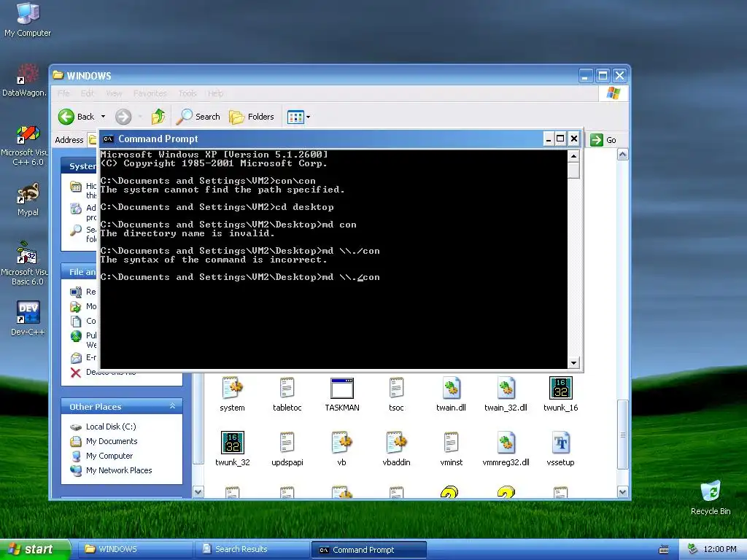Image resolution: width=747 pixels, height=560 pixels.
Task: Toggle the Folders pane button
Action: click(252, 117)
